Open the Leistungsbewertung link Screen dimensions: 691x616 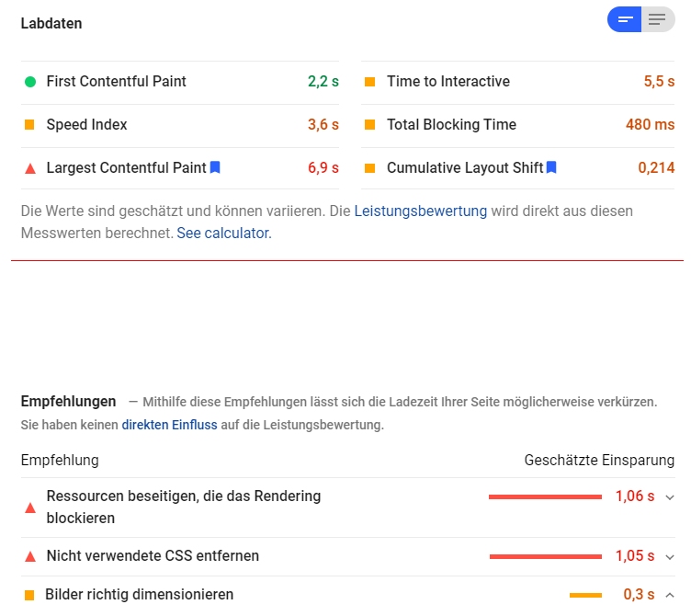[x=420, y=211]
